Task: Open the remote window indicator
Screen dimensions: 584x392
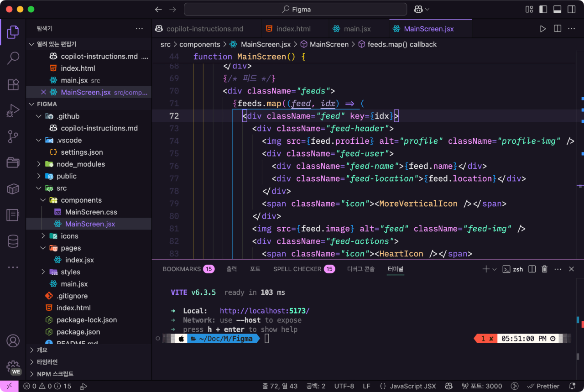Action: (x=9, y=386)
